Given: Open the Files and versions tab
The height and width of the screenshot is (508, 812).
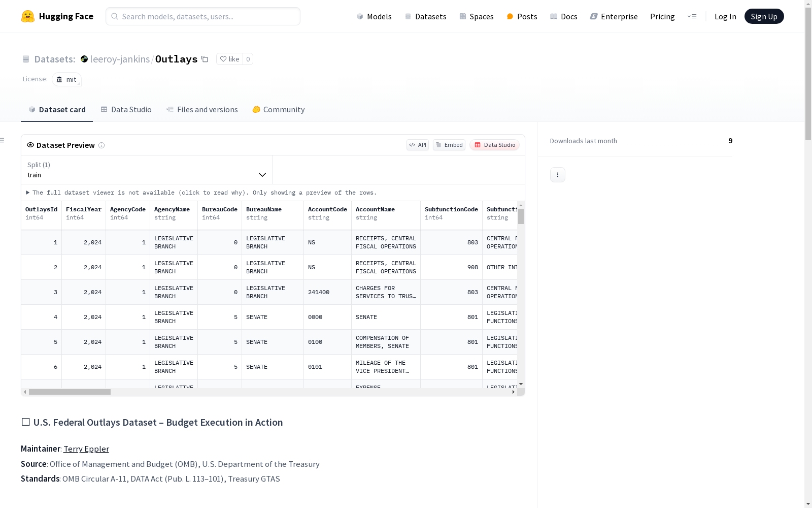Looking at the screenshot, I should click(202, 110).
